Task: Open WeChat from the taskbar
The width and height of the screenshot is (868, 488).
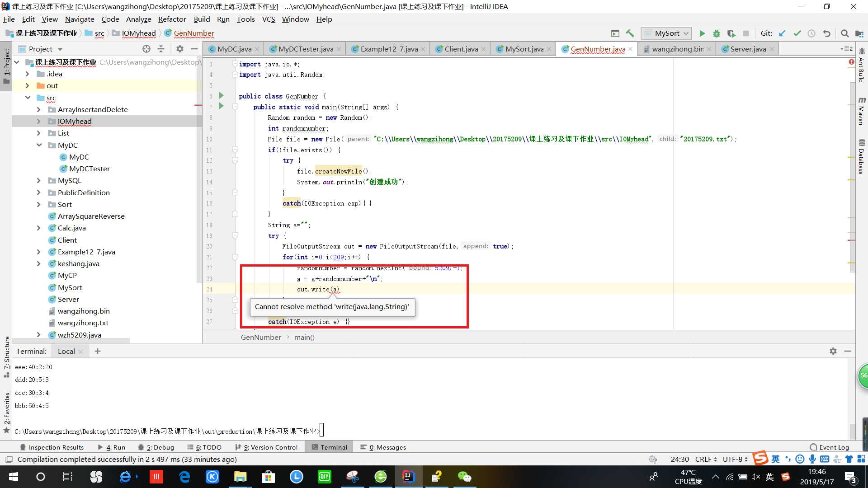Action: point(464,477)
